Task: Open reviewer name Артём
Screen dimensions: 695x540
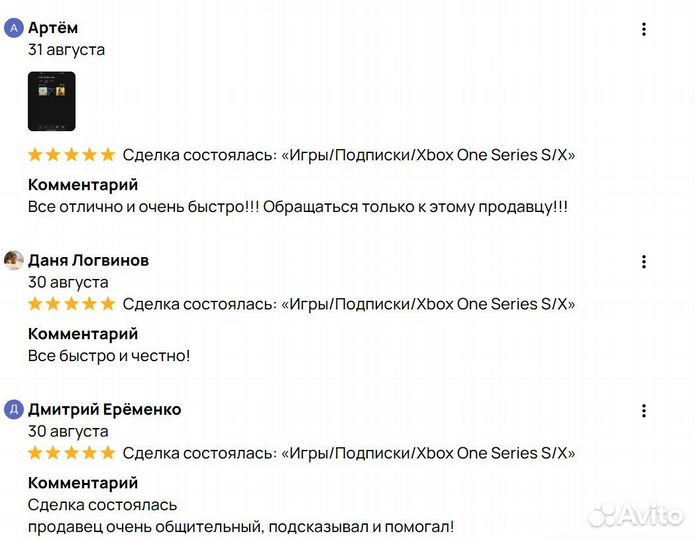Action: coord(53,28)
